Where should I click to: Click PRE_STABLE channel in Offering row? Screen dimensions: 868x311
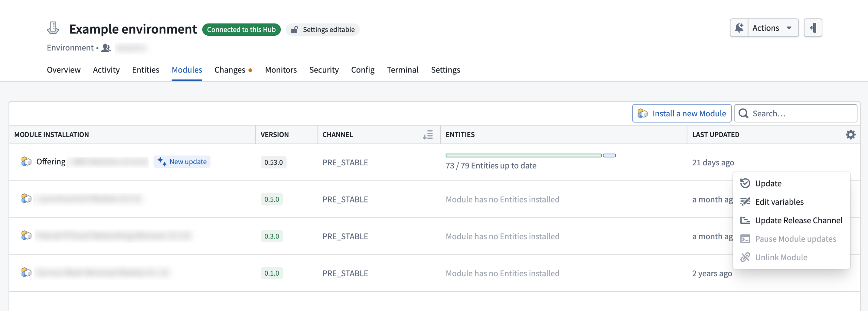345,163
